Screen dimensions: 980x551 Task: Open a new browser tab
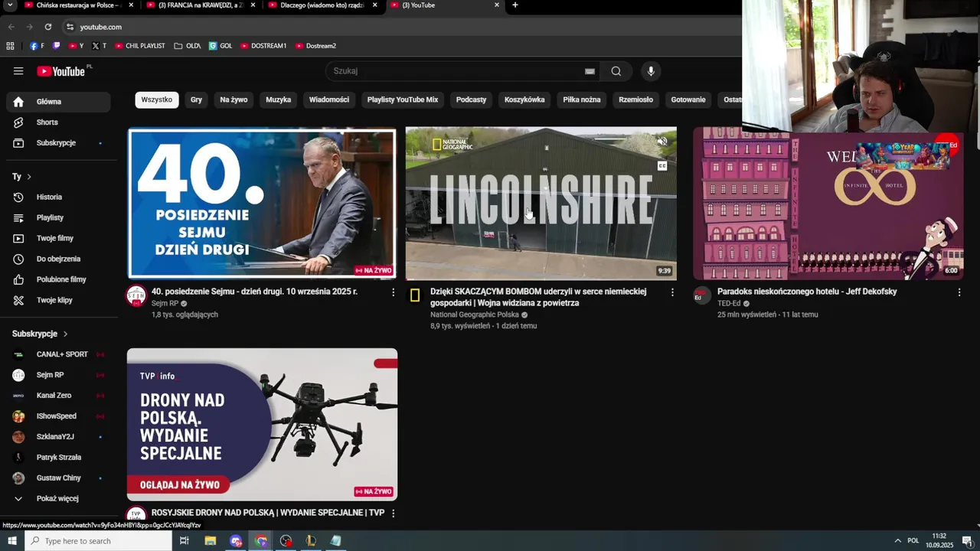pyautogui.click(x=514, y=5)
